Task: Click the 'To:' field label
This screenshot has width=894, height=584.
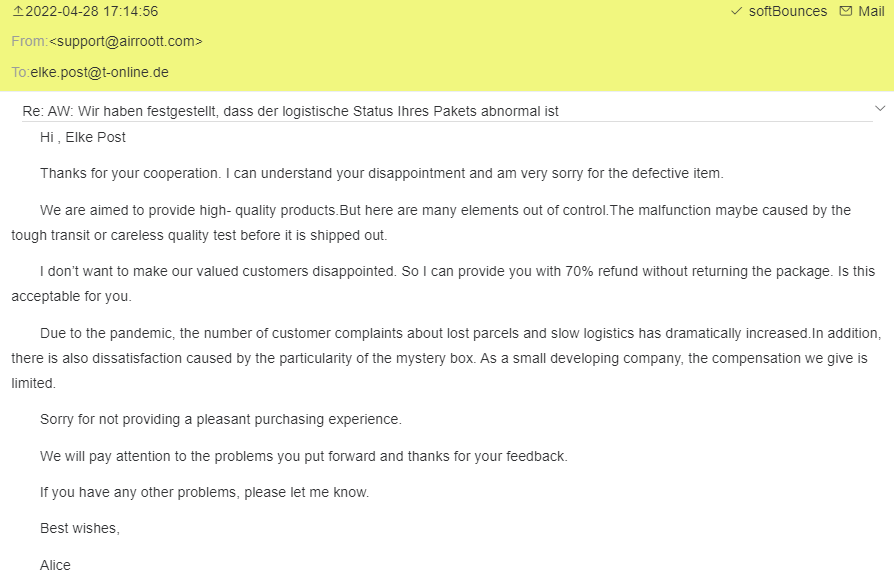Action: tap(20, 73)
